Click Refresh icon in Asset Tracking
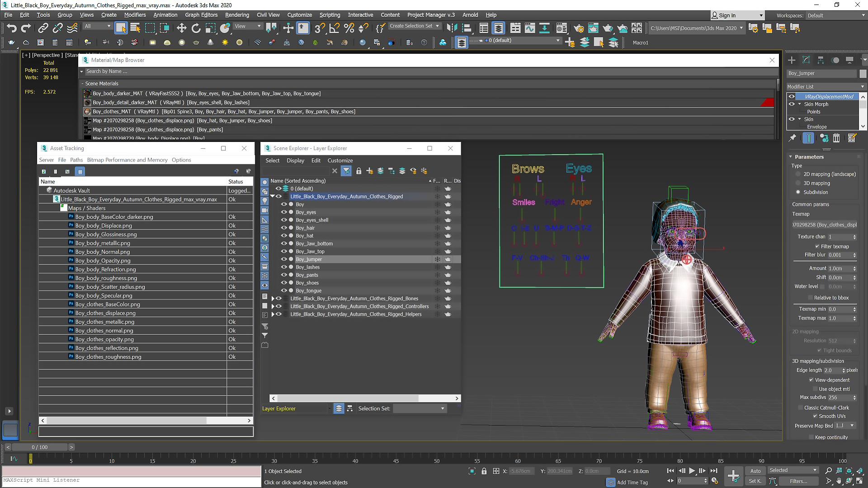Screen dimensions: 868x488 coord(43,172)
